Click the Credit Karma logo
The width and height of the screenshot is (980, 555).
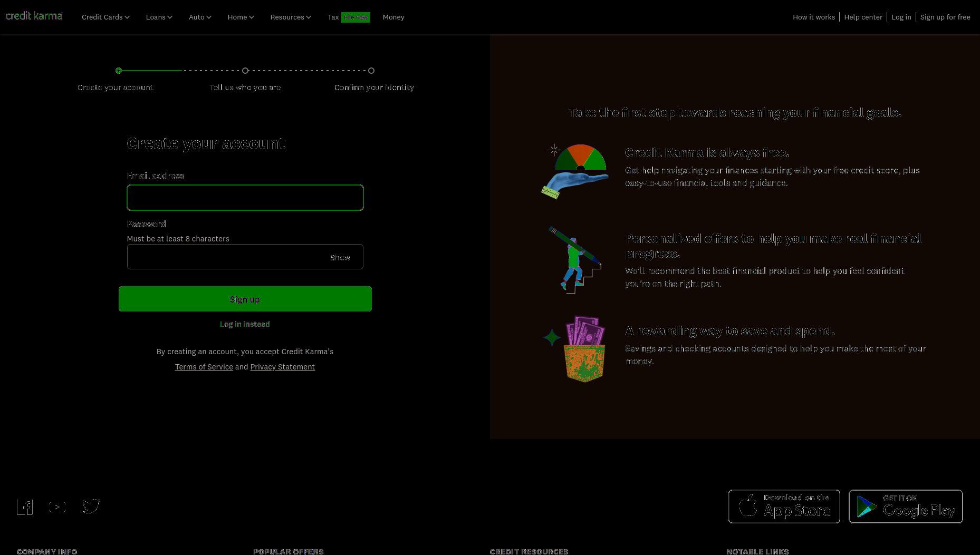coord(34,16)
